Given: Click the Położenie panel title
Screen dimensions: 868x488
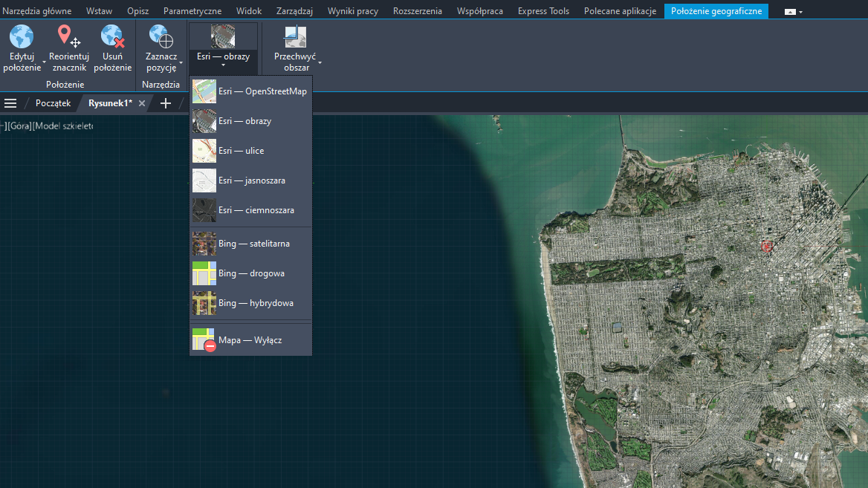Looking at the screenshot, I should pos(65,85).
